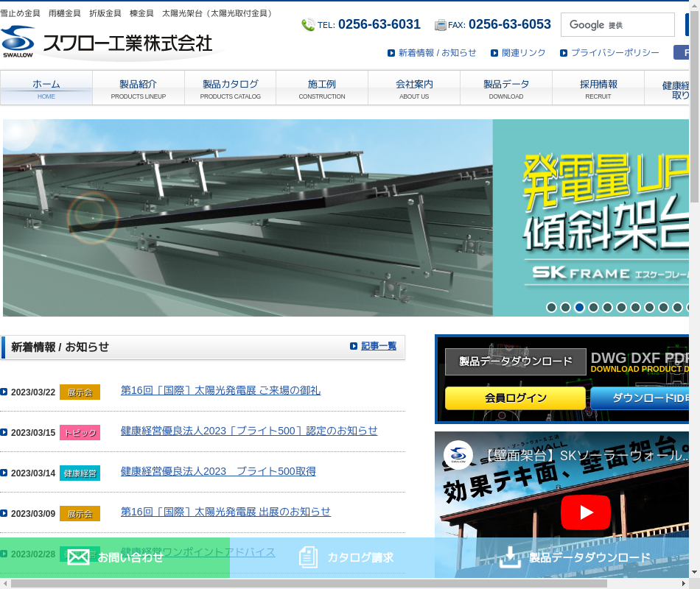700x589 pixels.
Task: Open the 会社案内 About Us menu
Action: (x=414, y=88)
